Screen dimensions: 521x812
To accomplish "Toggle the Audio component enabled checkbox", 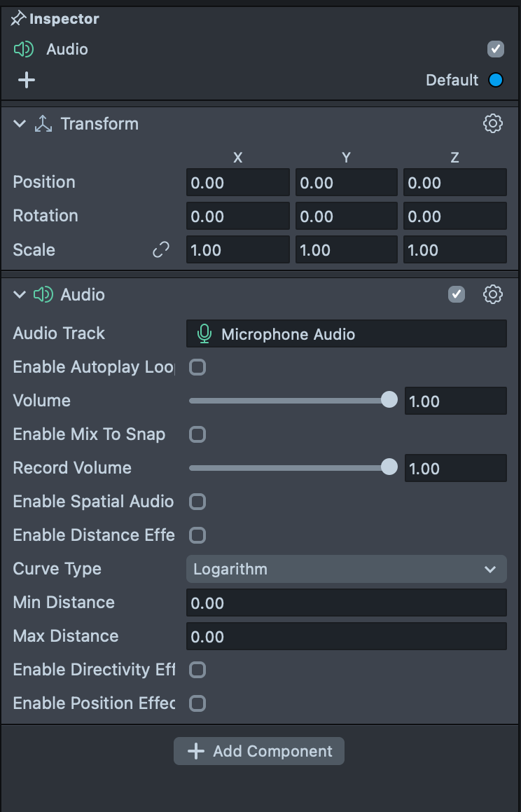I will point(457,295).
